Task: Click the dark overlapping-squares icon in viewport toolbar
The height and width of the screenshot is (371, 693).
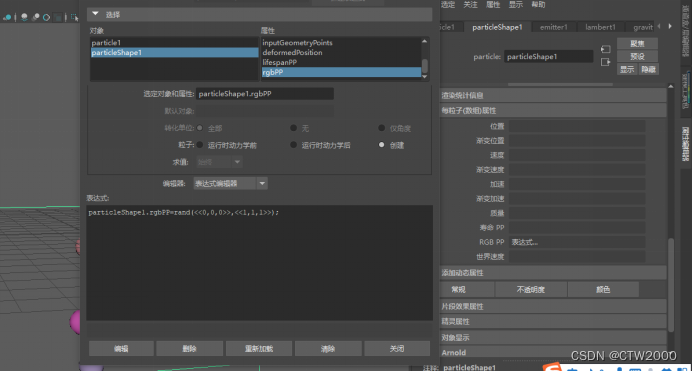Action: [x=58, y=18]
